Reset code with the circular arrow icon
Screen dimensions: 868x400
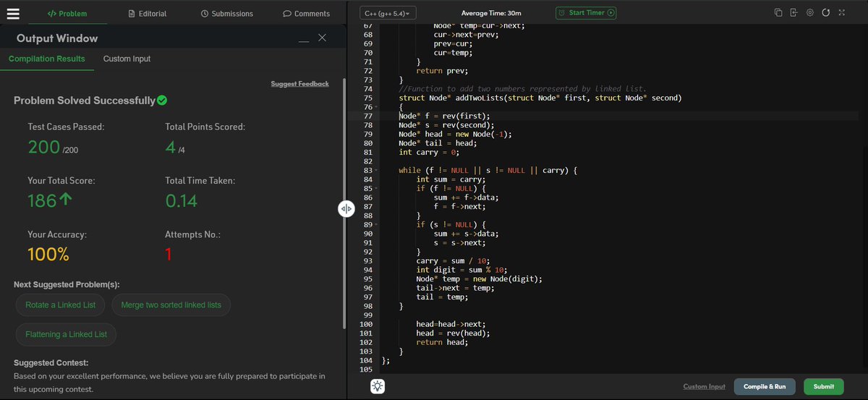(825, 12)
